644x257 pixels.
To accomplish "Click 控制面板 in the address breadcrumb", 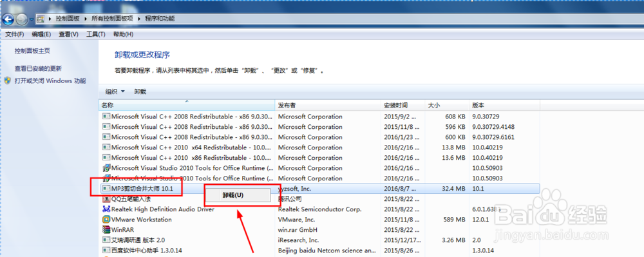I will tap(68, 19).
